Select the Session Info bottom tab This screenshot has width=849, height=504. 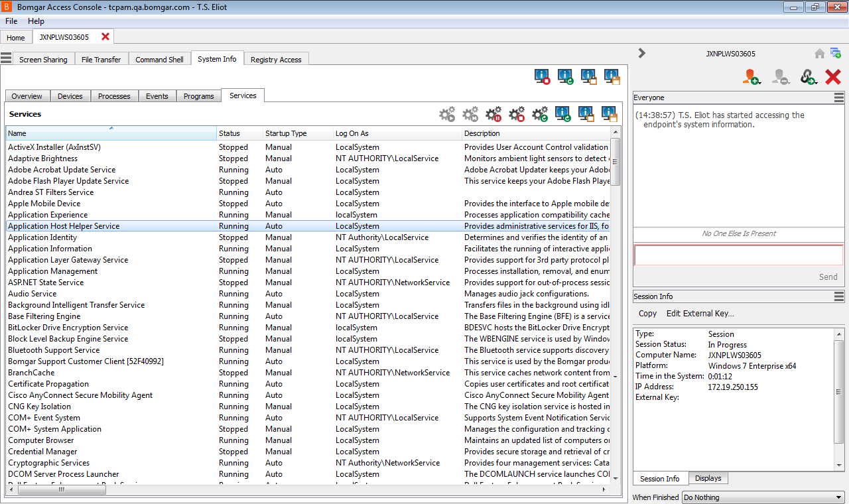click(659, 478)
